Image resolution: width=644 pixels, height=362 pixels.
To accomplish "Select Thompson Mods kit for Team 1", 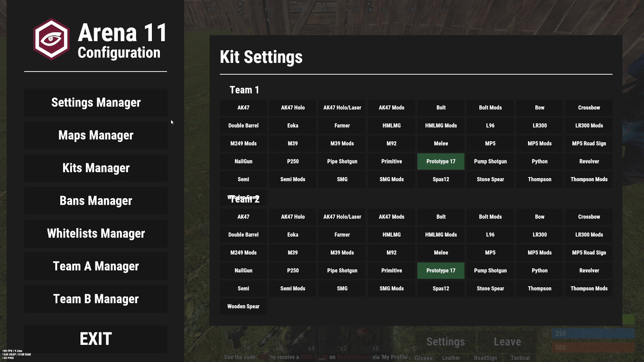I will point(589,179).
